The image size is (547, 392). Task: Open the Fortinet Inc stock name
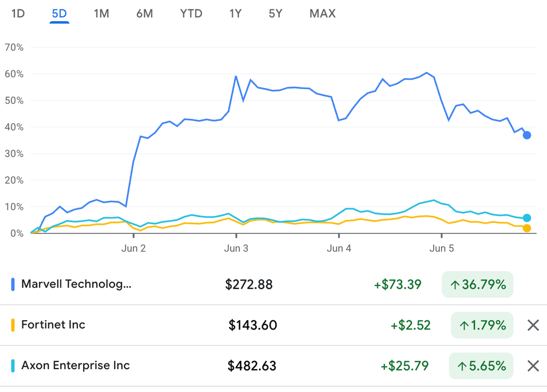pyautogui.click(x=53, y=325)
